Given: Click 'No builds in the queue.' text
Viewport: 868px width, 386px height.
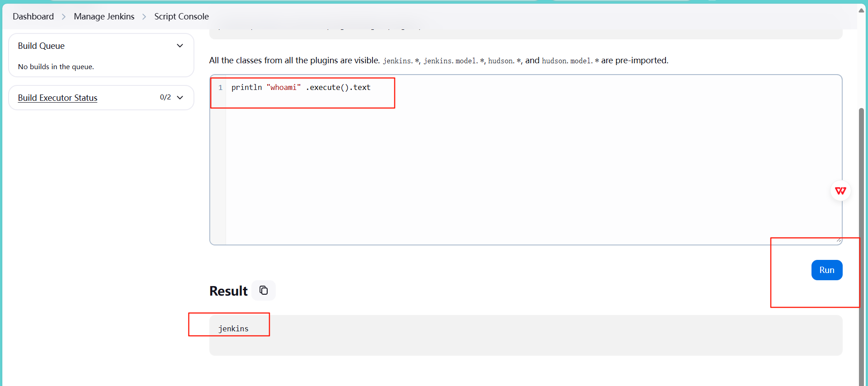Looking at the screenshot, I should tap(56, 66).
